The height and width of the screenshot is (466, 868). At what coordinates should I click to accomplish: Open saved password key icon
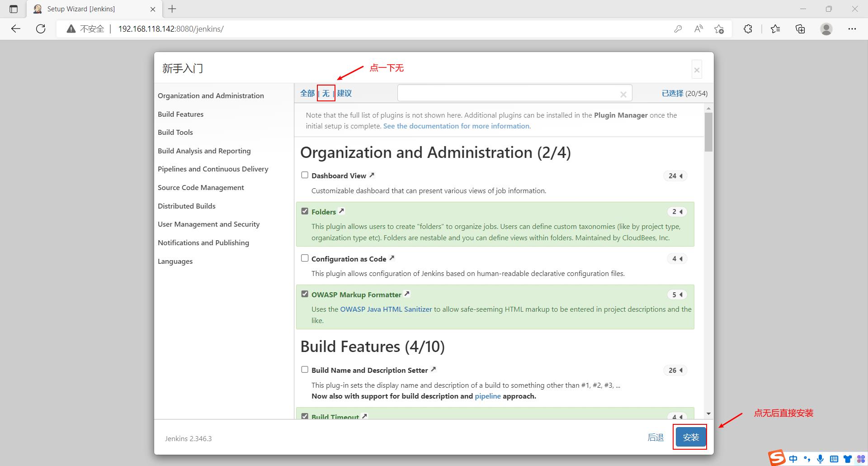pyautogui.click(x=678, y=29)
